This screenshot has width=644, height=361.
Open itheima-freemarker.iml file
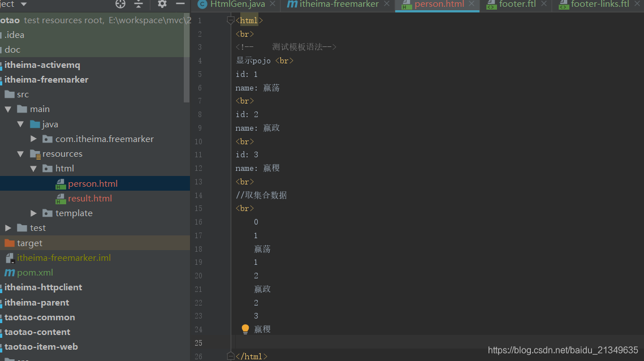click(64, 258)
